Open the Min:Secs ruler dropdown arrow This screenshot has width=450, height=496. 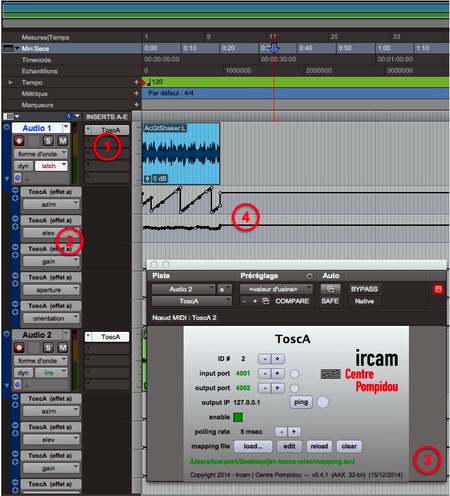coord(17,49)
